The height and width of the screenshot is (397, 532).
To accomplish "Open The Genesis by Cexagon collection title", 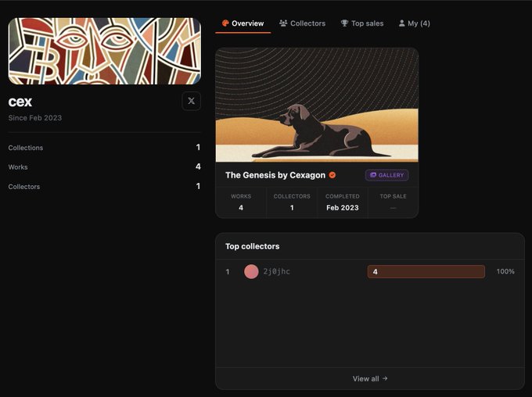I will pos(275,175).
